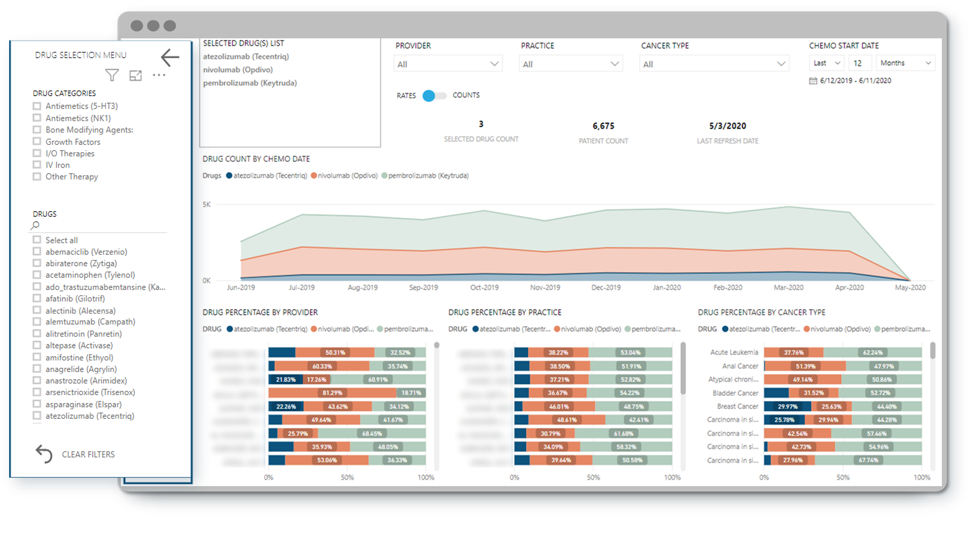Open the Months period dropdown
This screenshot has height=543, width=980.
coord(905,63)
